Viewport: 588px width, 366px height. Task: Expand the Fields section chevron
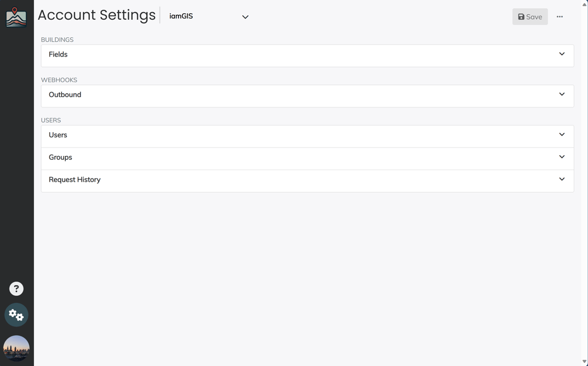point(562,54)
